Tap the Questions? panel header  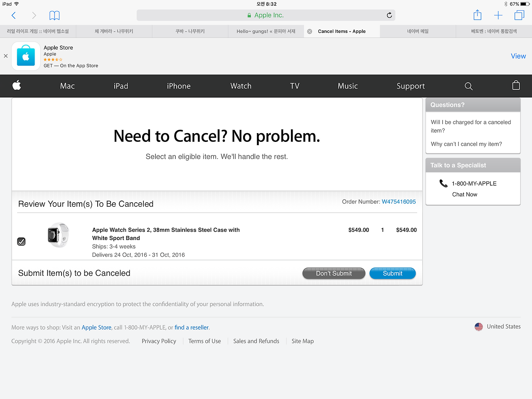473,105
